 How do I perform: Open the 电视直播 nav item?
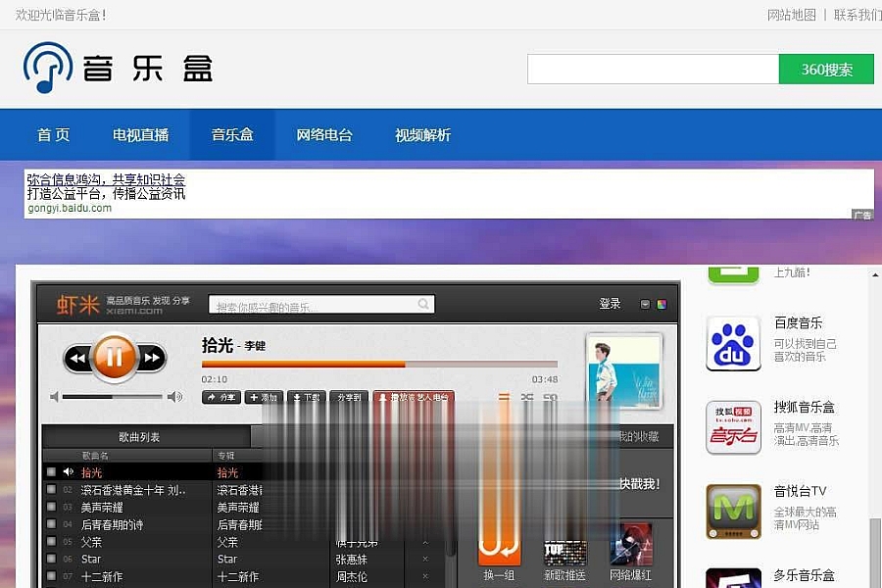pyautogui.click(x=140, y=135)
